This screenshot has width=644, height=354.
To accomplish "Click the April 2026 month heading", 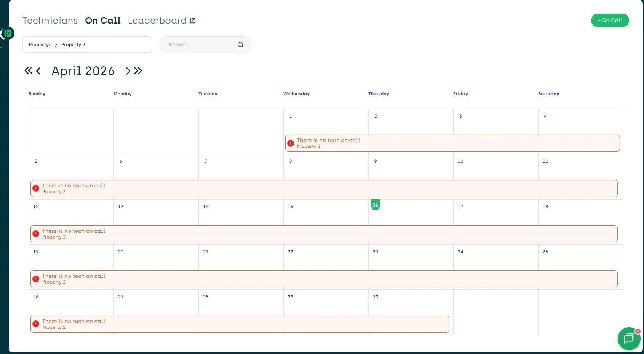I will click(83, 71).
